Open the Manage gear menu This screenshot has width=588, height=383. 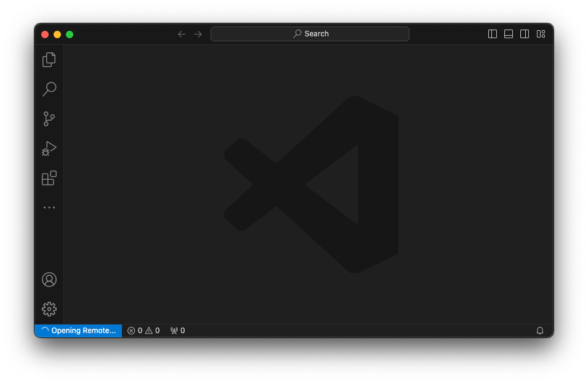coord(49,309)
